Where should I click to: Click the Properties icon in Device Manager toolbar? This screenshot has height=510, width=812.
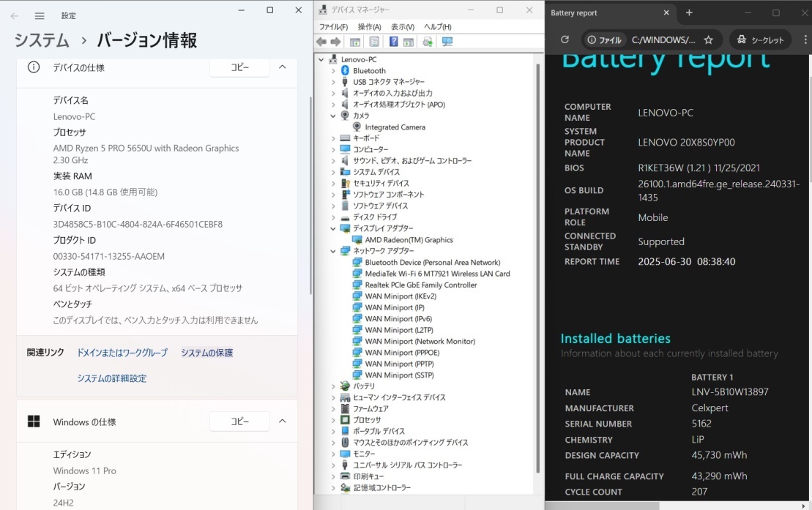pyautogui.click(x=374, y=42)
